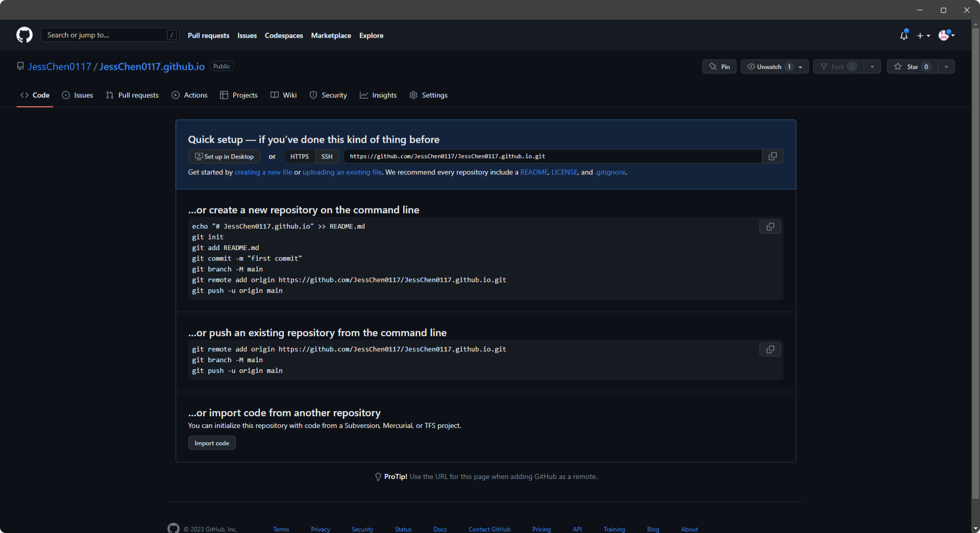Open the footer API link

tap(577, 529)
